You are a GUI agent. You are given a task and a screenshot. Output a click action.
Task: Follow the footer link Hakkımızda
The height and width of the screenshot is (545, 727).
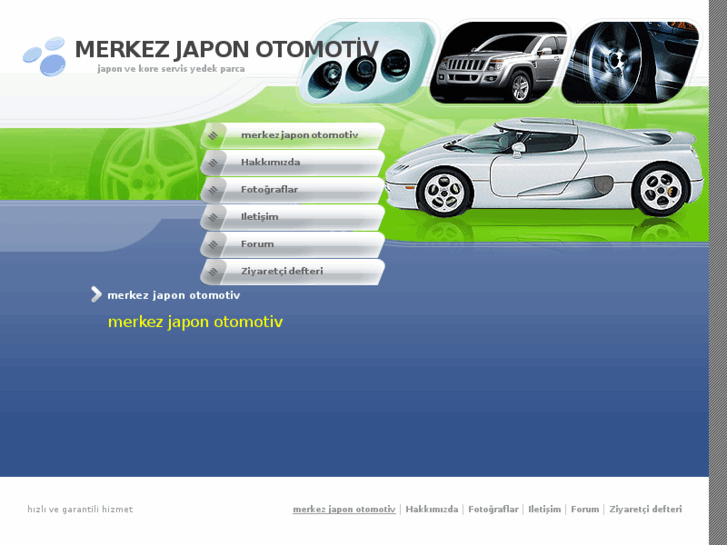click(432, 509)
